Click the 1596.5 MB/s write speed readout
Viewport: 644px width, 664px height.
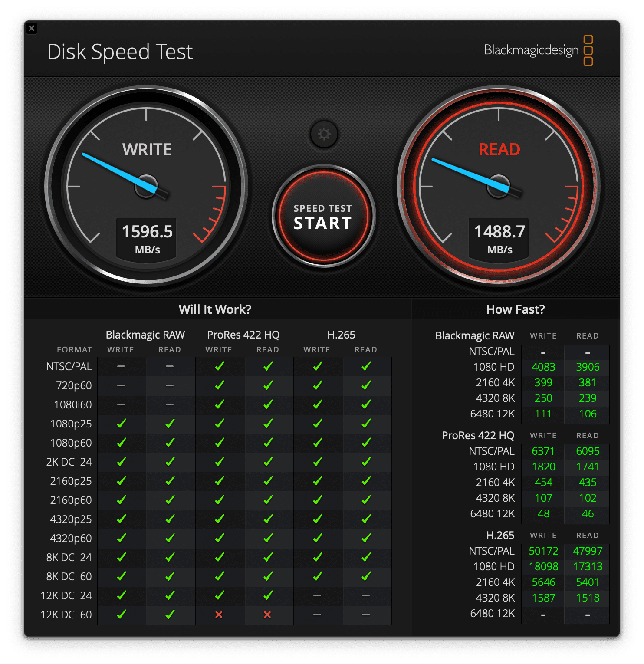(147, 238)
